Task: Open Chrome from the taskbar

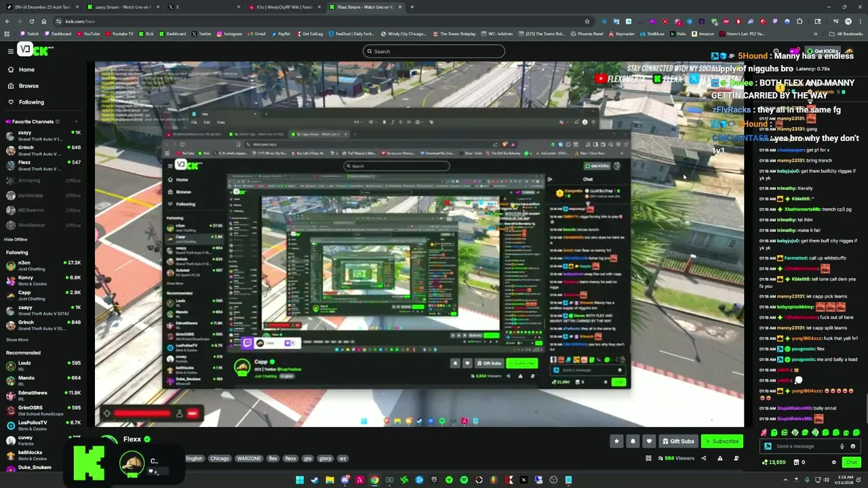Action: 374,480
